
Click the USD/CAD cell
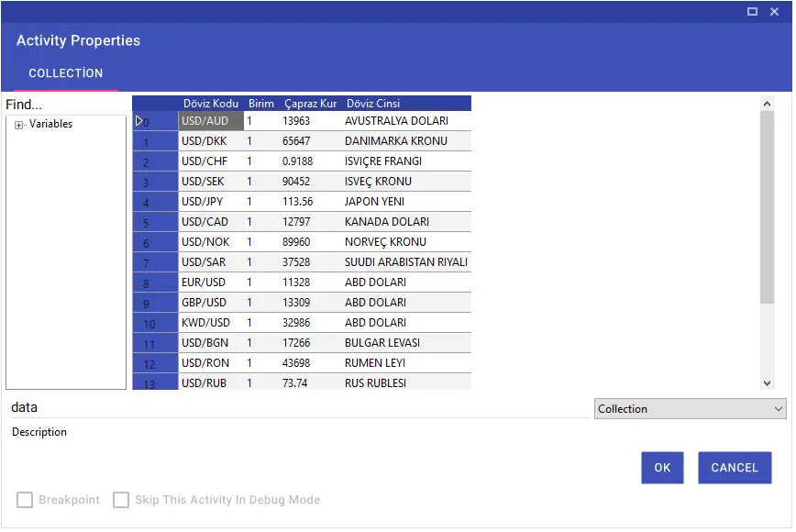(212, 222)
